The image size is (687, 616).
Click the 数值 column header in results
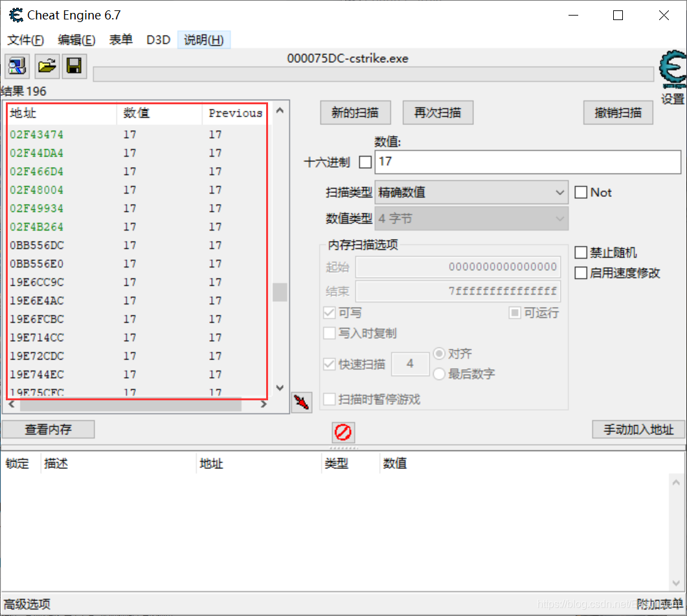click(x=159, y=113)
